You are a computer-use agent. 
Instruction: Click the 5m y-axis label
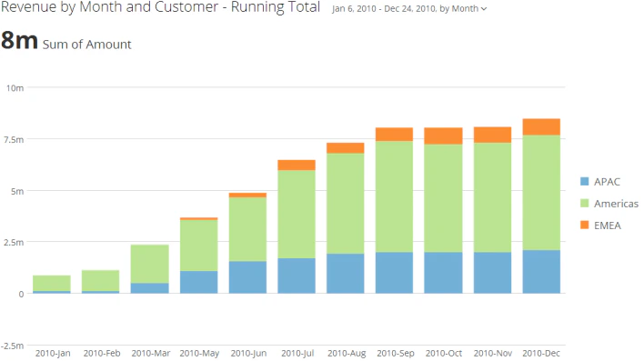point(17,191)
